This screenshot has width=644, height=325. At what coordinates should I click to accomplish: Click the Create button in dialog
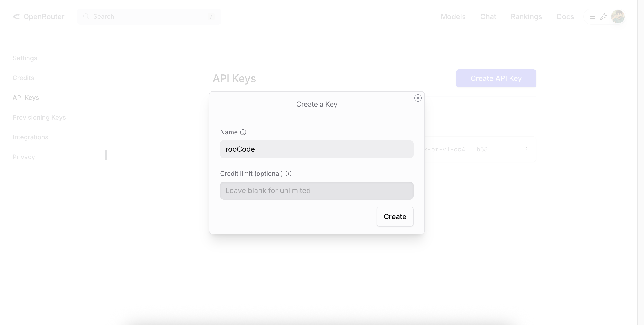tap(395, 217)
